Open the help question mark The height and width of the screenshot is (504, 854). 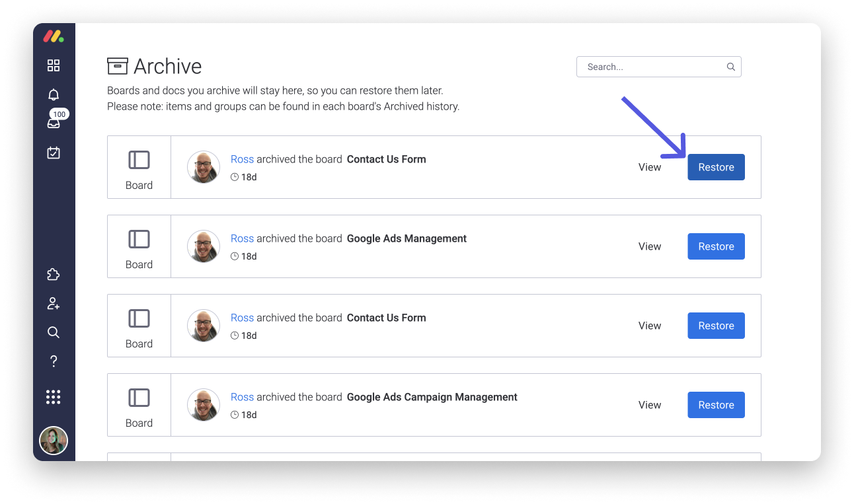(54, 361)
